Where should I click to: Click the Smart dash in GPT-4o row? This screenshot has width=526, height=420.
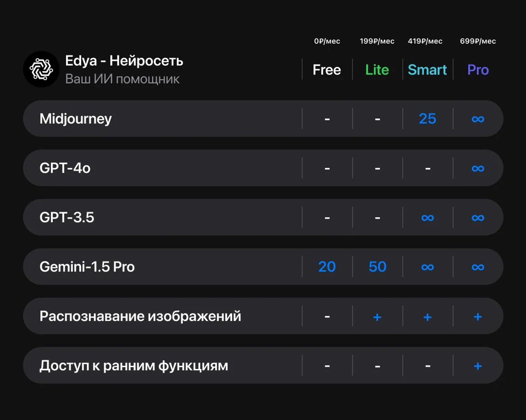[x=428, y=169]
